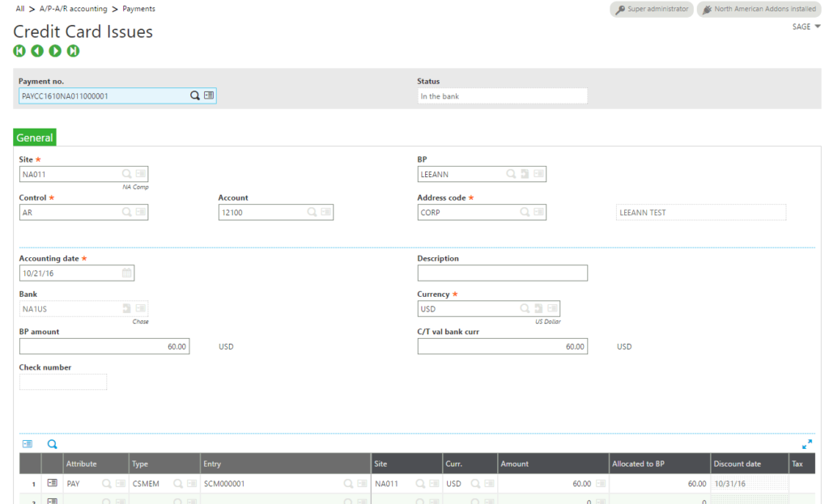
Task: Click into the Description input field
Action: pyautogui.click(x=502, y=273)
